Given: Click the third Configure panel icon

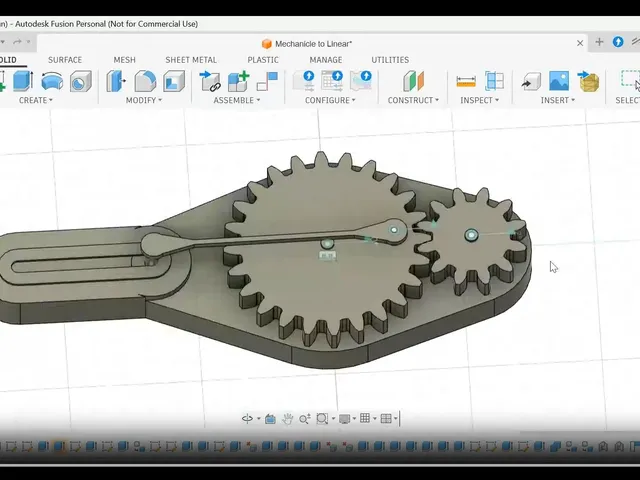Looking at the screenshot, I should click(x=361, y=80).
